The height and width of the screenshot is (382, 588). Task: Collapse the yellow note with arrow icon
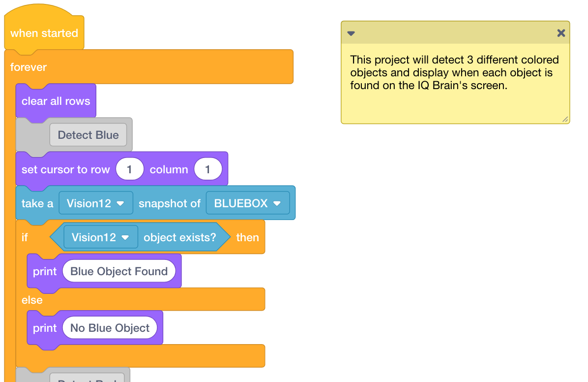click(351, 33)
